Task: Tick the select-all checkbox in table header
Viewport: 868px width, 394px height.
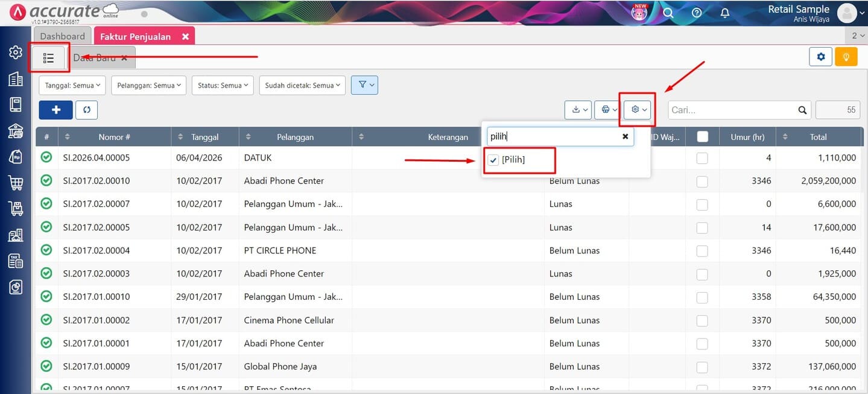Action: (x=702, y=137)
